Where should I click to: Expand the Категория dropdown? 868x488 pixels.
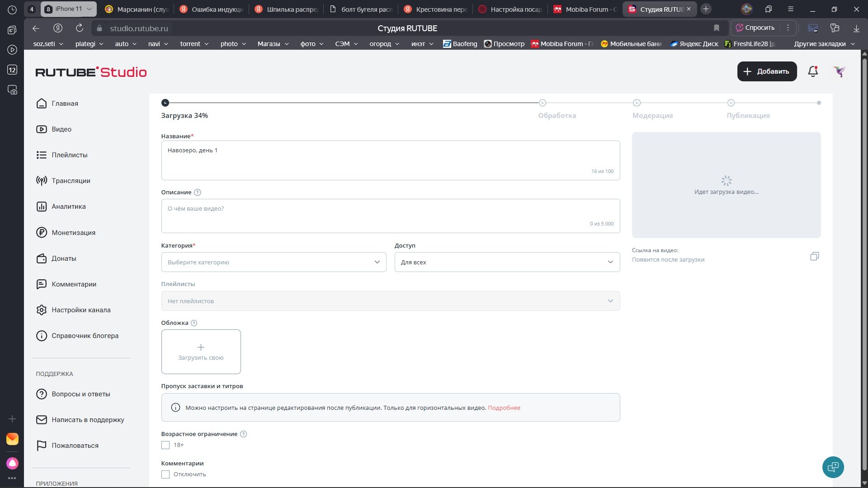coord(274,262)
